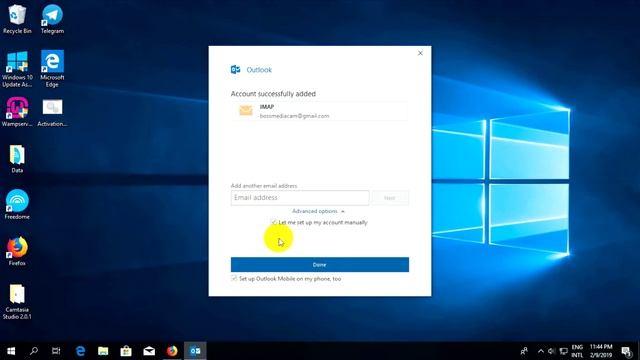The width and height of the screenshot is (640, 360).
Task: Click the volume speaker tray icon
Action: coord(551,351)
